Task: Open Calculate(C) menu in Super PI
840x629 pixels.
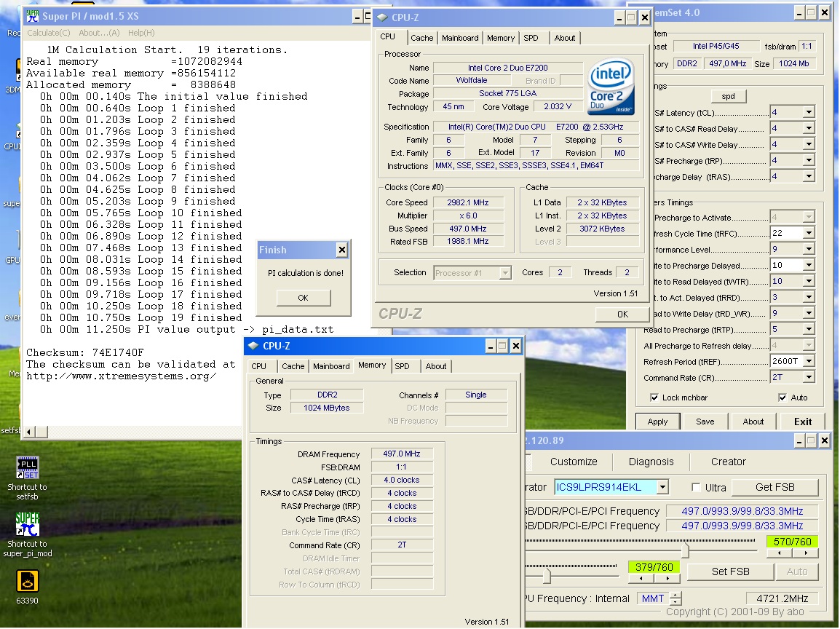Action: tap(48, 33)
